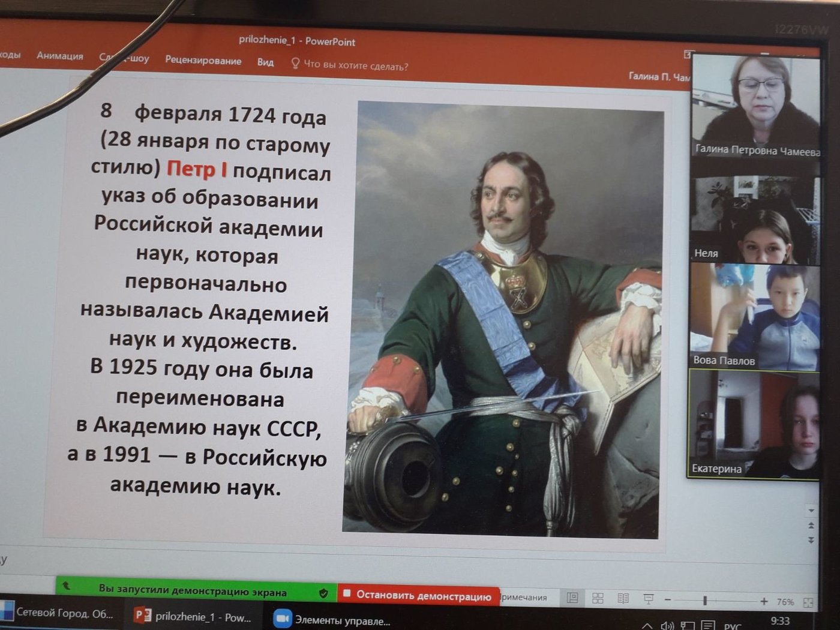Click the lightbulb Tell Me icon
Image resolution: width=840 pixels, height=630 pixels.
[x=295, y=62]
